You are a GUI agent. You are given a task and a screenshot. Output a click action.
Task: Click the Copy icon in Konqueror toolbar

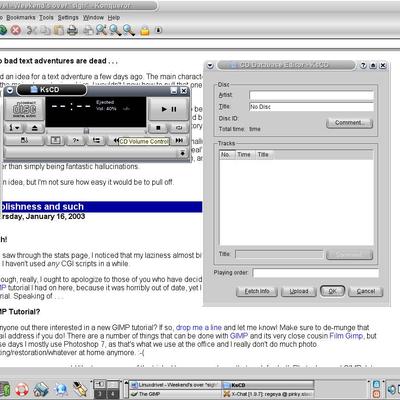tap(45, 30)
